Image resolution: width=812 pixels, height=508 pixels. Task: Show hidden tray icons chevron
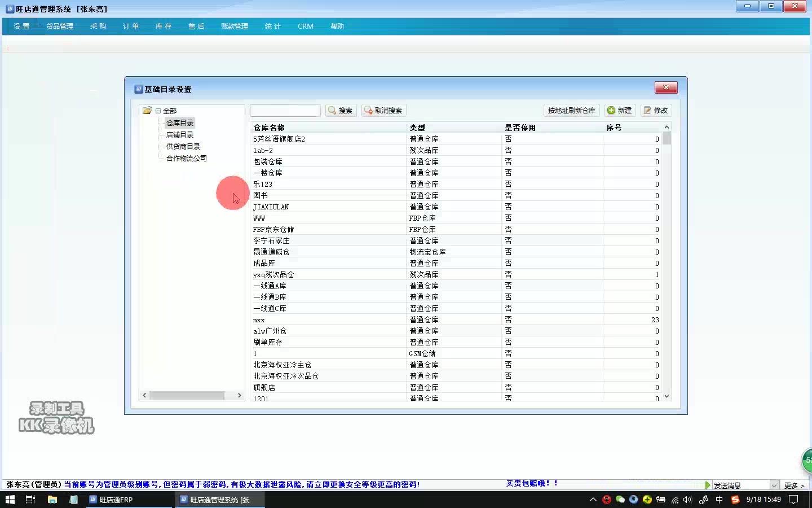tap(593, 500)
